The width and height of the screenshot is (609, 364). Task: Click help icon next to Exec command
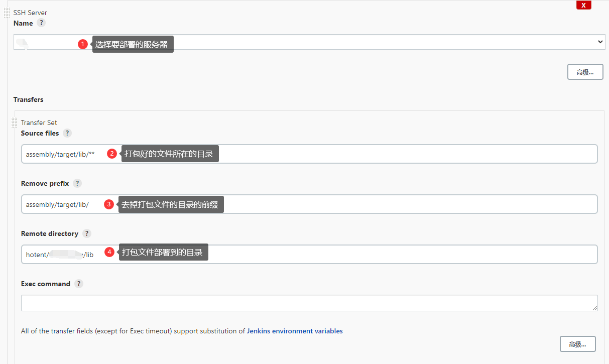point(79,284)
